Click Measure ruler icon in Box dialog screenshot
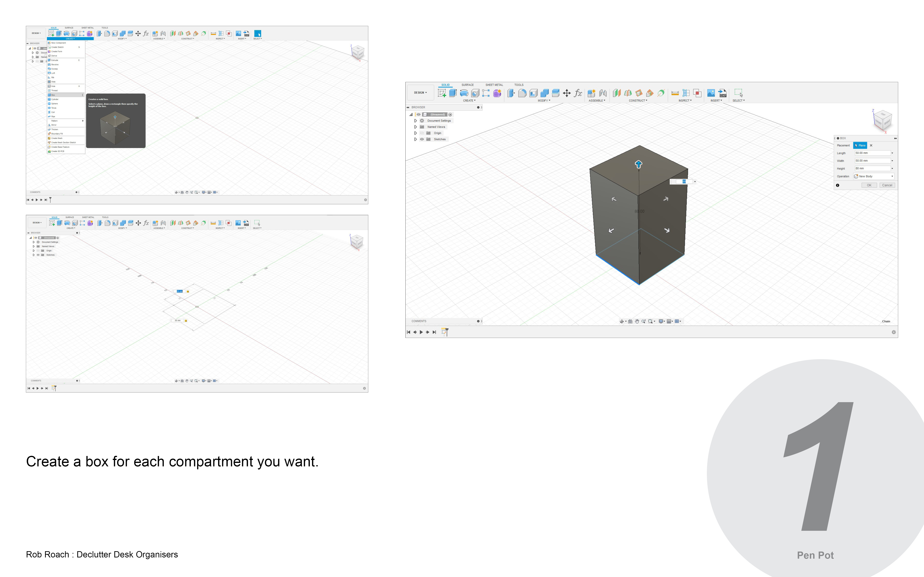Viewport: 924px width, 577px height. pyautogui.click(x=675, y=93)
